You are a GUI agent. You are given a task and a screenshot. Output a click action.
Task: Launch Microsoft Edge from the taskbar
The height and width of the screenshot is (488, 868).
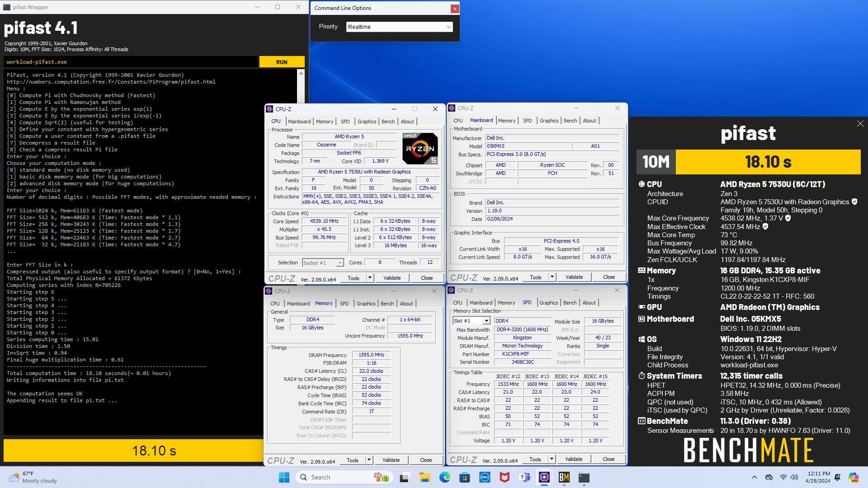tap(444, 477)
